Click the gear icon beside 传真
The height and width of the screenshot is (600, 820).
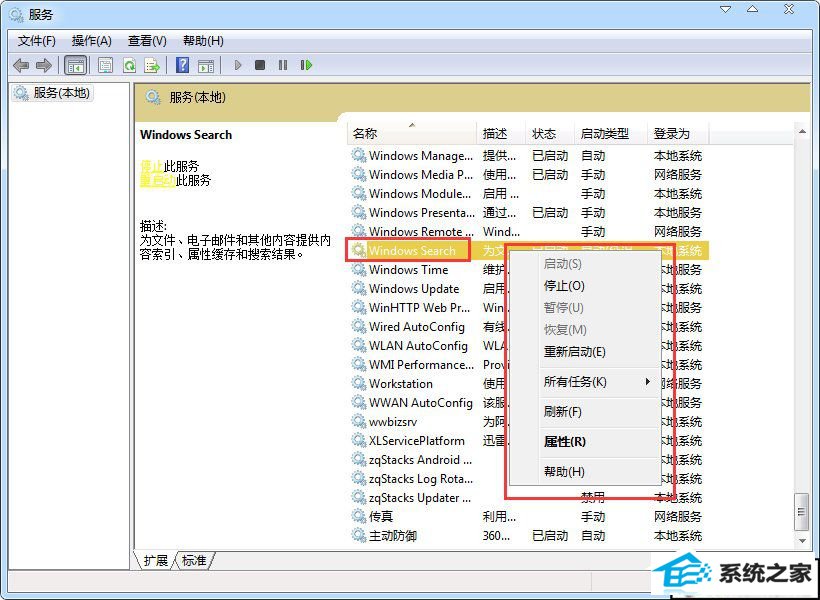[x=359, y=517]
